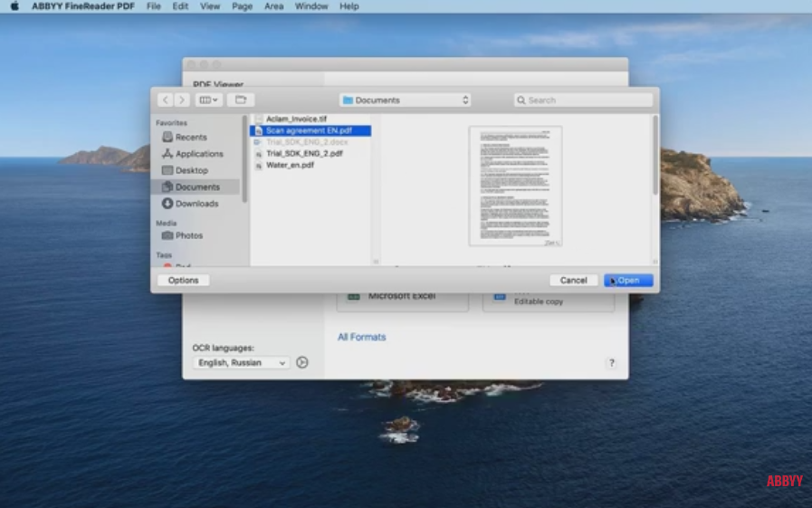Change the column view mode dropdown
812x508 pixels.
(209, 100)
